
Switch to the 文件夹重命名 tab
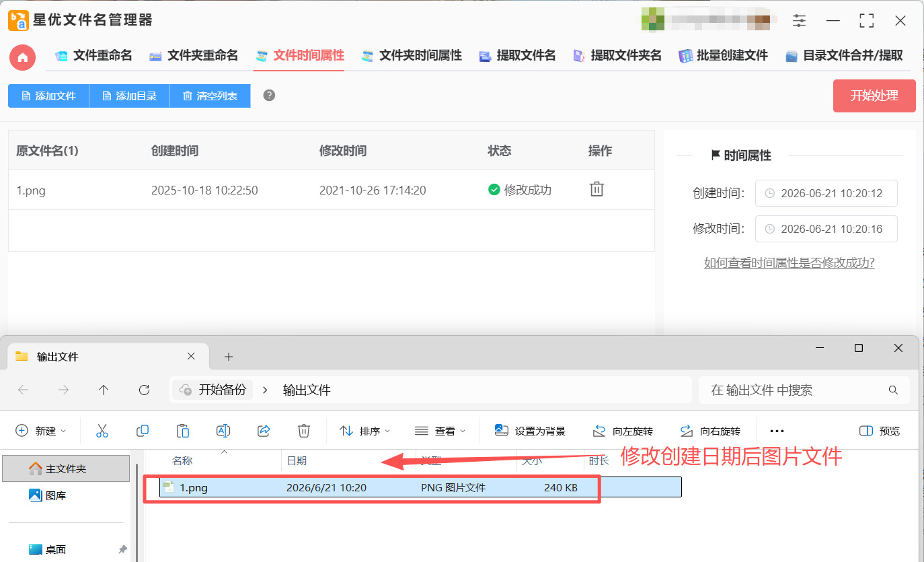click(x=194, y=56)
